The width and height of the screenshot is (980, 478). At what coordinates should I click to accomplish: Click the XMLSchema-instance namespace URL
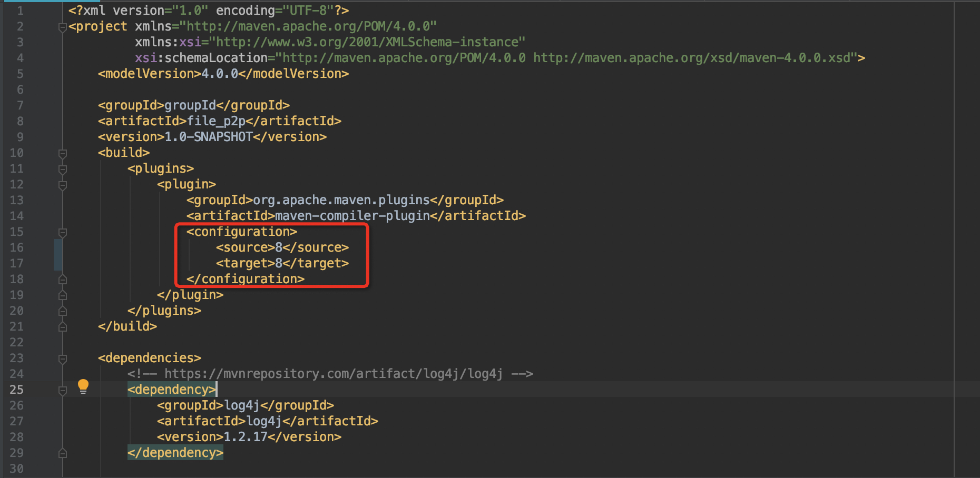367,42
